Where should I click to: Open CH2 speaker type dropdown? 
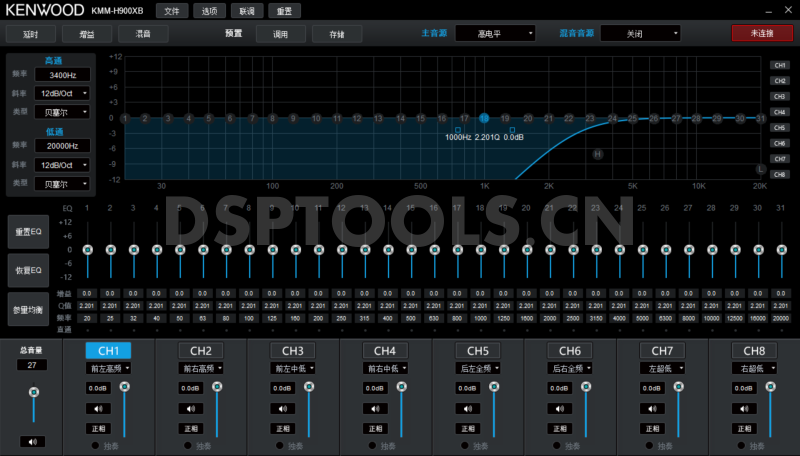point(200,368)
